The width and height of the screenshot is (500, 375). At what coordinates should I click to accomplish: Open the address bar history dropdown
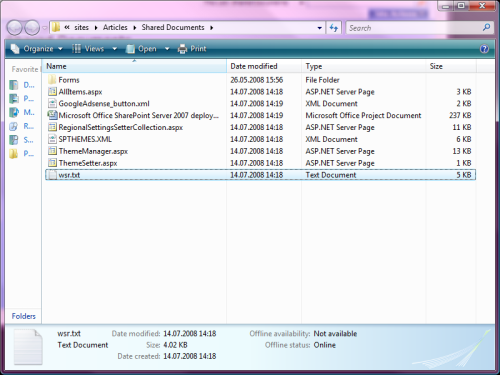319,28
